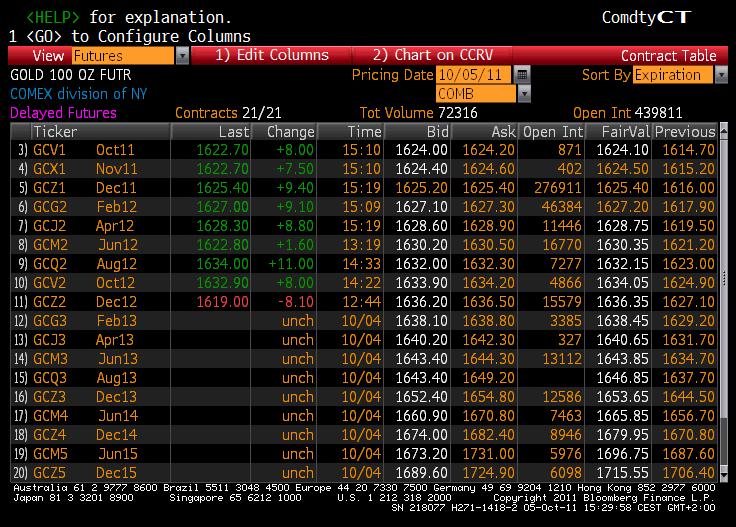Click the Change column header
The width and height of the screenshot is (736, 527).
tap(284, 132)
